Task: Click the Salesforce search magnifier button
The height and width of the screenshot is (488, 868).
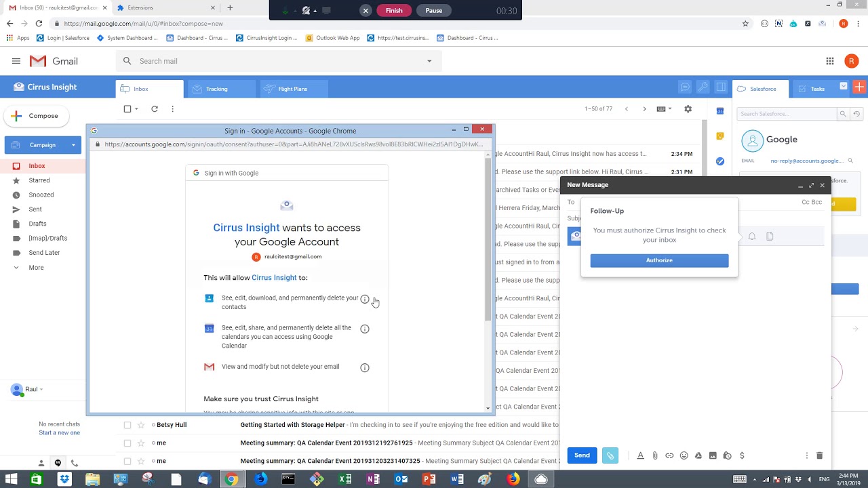Action: (x=843, y=114)
